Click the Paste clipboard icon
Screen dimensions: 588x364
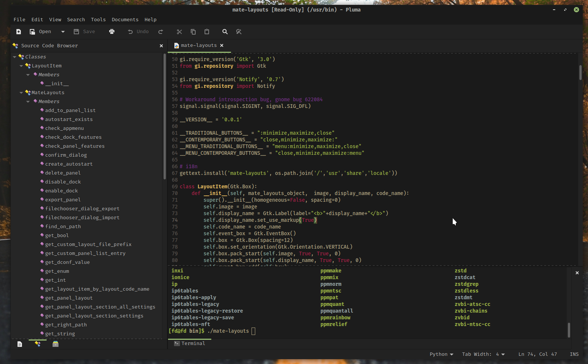coord(207,32)
